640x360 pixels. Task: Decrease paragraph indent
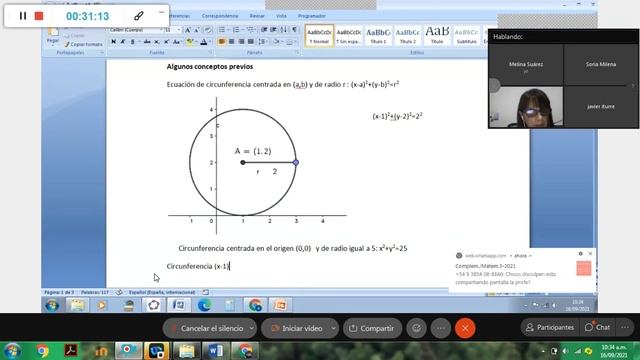[x=264, y=30]
